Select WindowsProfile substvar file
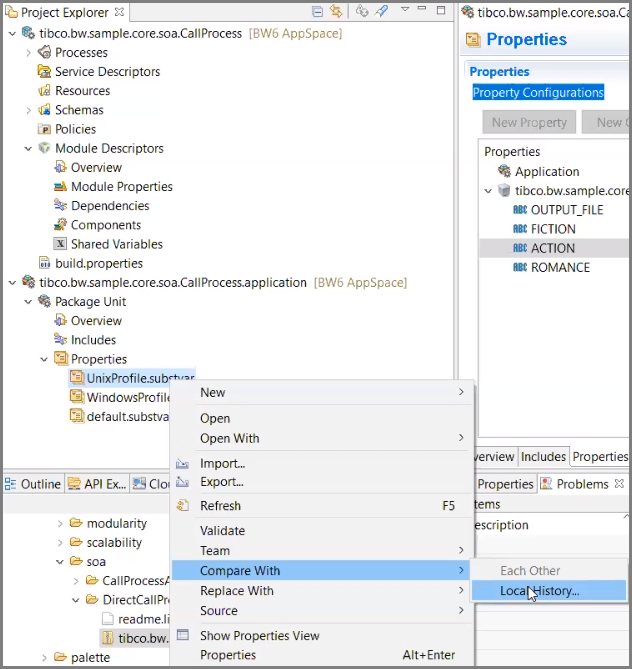 point(120,397)
